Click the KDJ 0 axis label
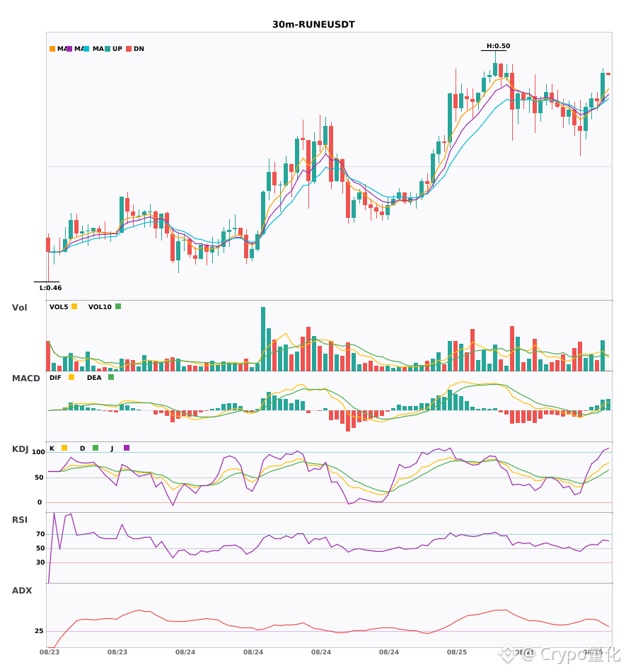 (x=40, y=502)
